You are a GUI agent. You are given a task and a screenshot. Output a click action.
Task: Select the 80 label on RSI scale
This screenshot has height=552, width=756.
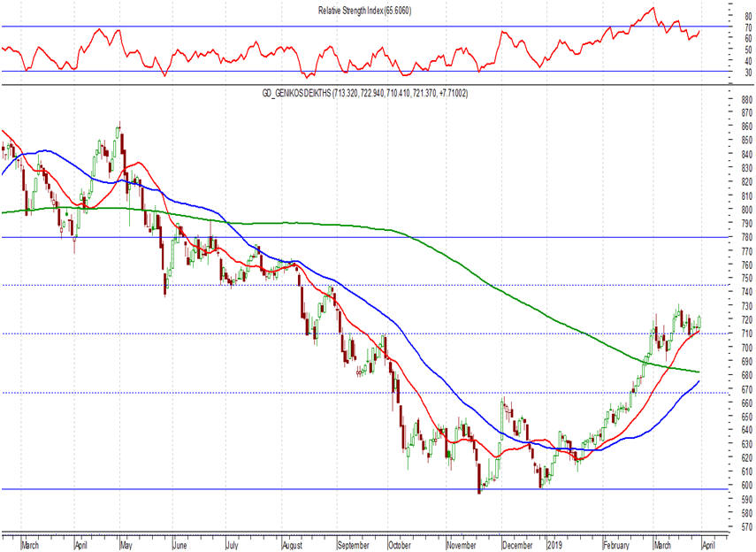click(x=737, y=16)
